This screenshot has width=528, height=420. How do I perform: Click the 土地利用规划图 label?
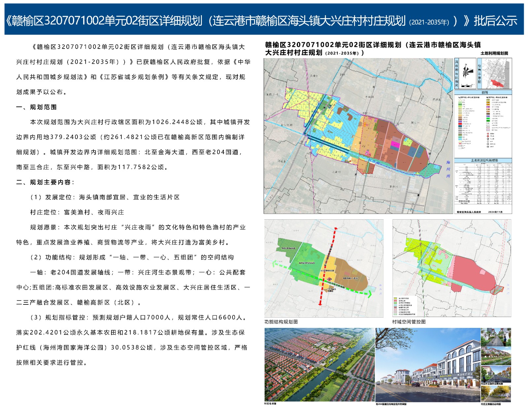494,53
